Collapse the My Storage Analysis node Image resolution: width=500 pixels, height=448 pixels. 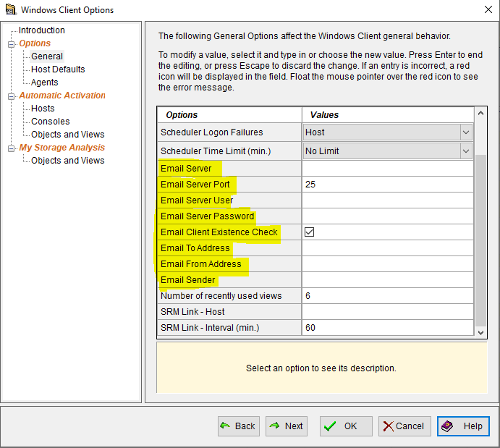[11, 148]
